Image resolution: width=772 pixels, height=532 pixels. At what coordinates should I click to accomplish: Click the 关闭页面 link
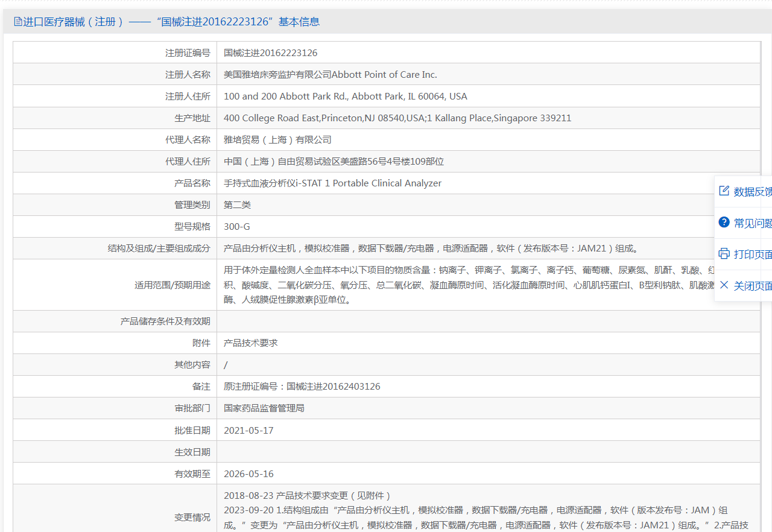coord(753,286)
